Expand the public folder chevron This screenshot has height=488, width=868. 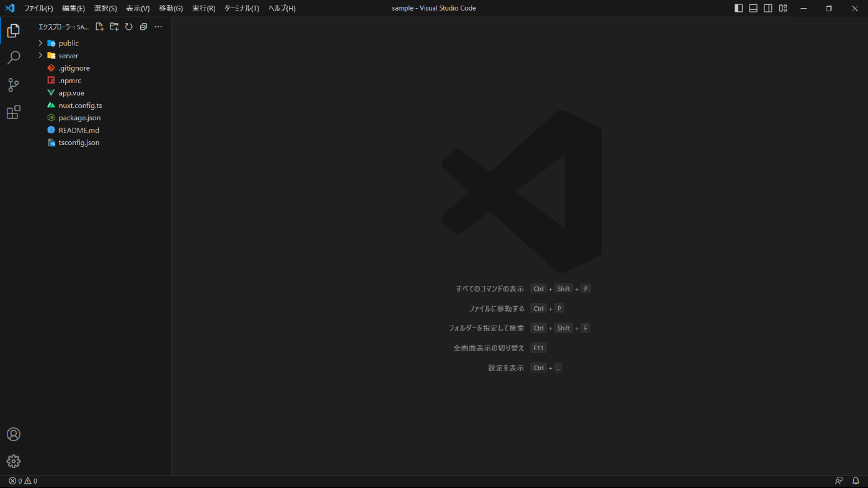point(40,43)
